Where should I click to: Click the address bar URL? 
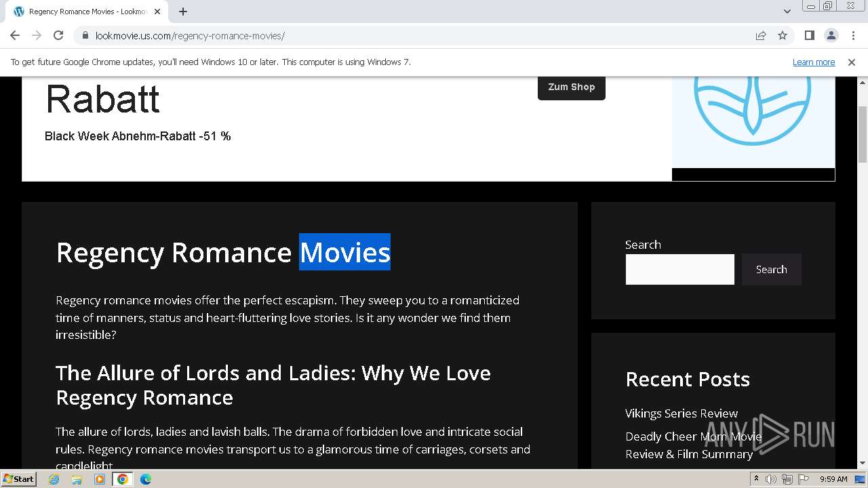(190, 36)
